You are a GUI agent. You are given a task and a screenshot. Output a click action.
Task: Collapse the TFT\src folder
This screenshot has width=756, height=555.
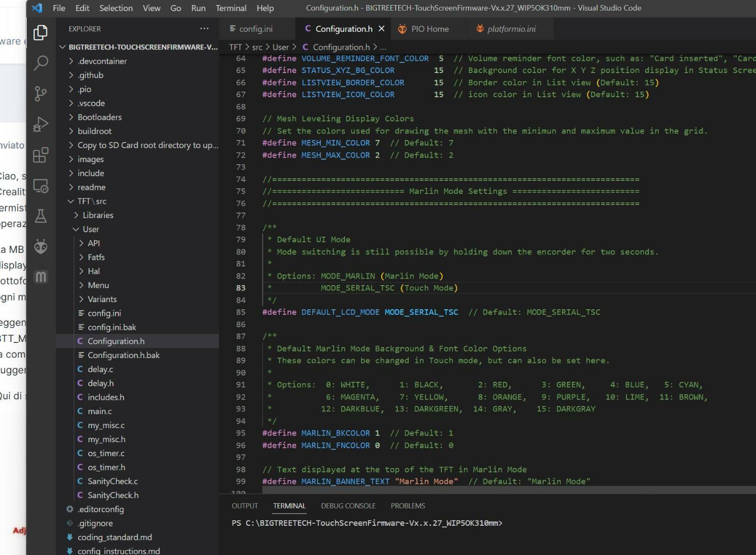(92, 201)
